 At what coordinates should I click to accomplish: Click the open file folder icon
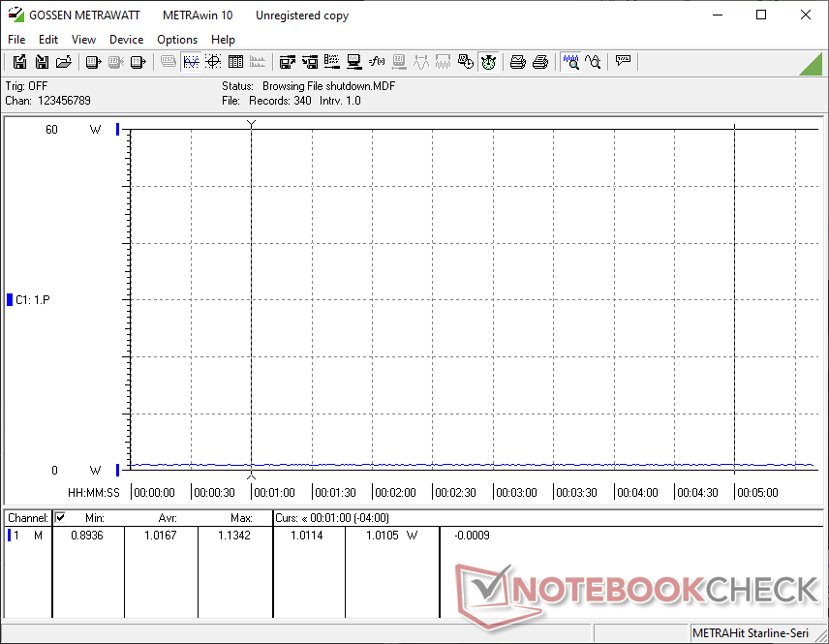click(x=64, y=62)
